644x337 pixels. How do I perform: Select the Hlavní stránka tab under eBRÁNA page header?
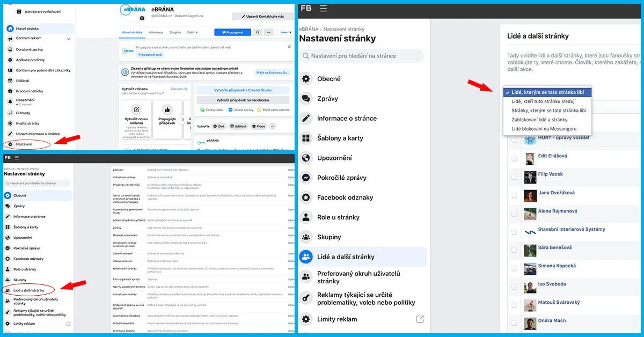133,32
